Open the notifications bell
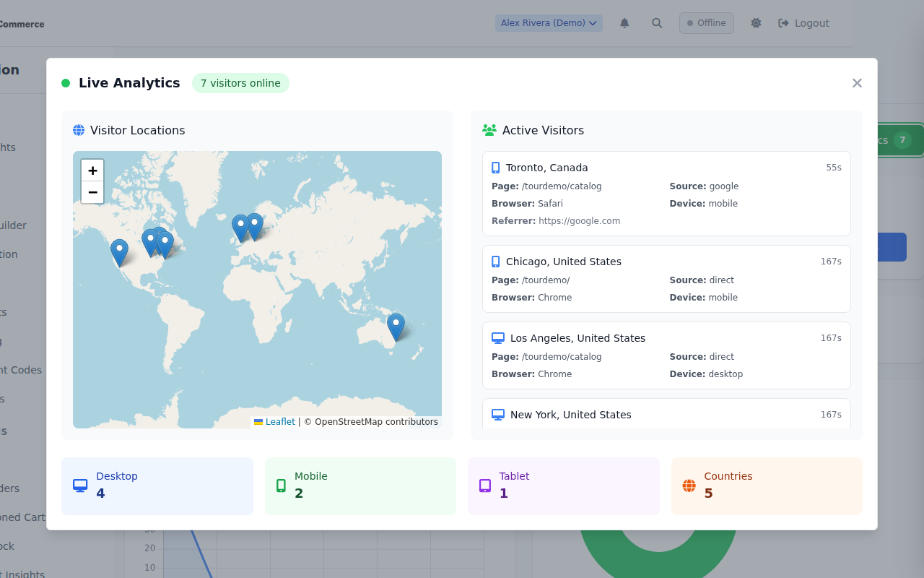 point(624,23)
